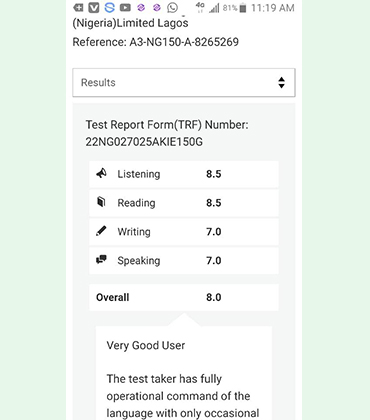
Task: Select the Reading score 8.5
Action: pos(214,203)
